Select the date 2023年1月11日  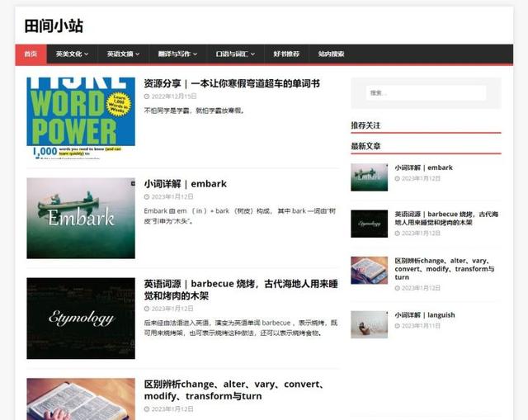(421, 326)
